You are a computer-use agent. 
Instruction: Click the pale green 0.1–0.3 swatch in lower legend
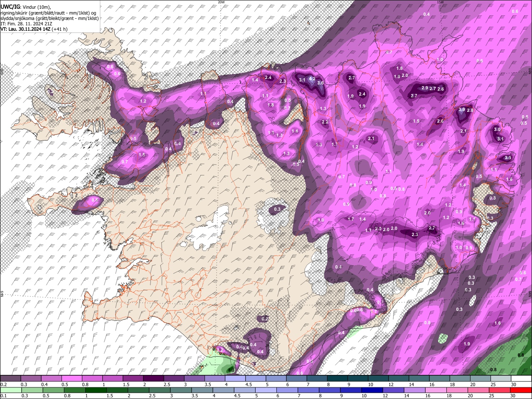coord(11,390)
